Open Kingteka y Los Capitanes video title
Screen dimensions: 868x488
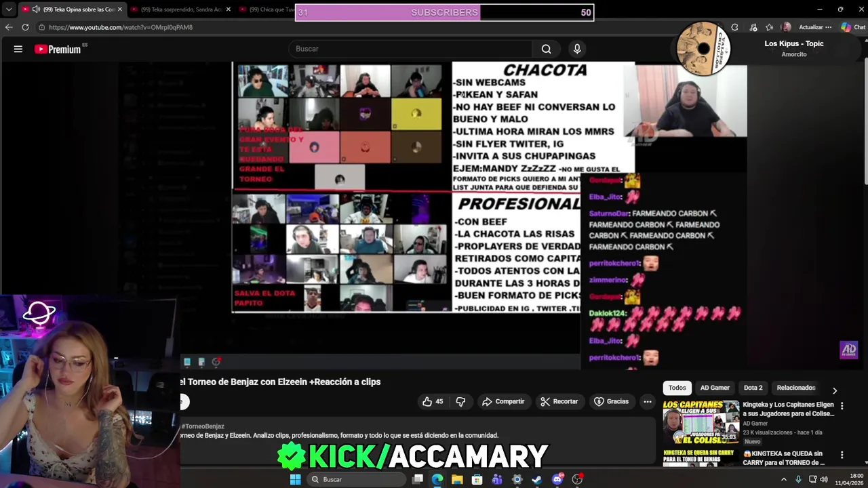[x=788, y=409]
